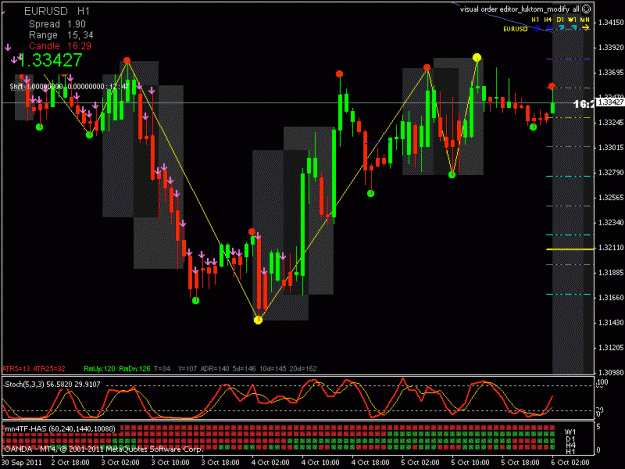The width and height of the screenshot is (625, 469).
Task: Click the first green low dot near 30 Sep 2011
Action: [x=39, y=127]
